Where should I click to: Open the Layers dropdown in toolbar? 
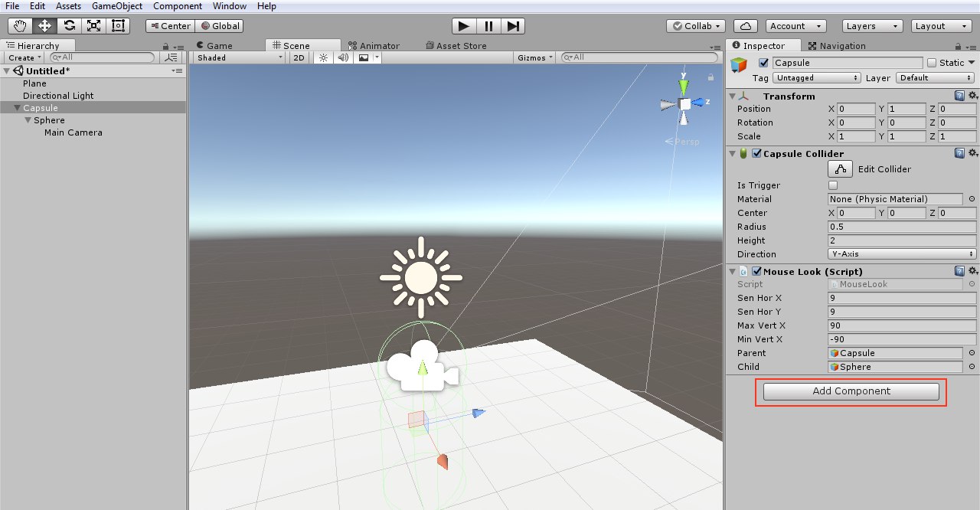[x=873, y=25]
